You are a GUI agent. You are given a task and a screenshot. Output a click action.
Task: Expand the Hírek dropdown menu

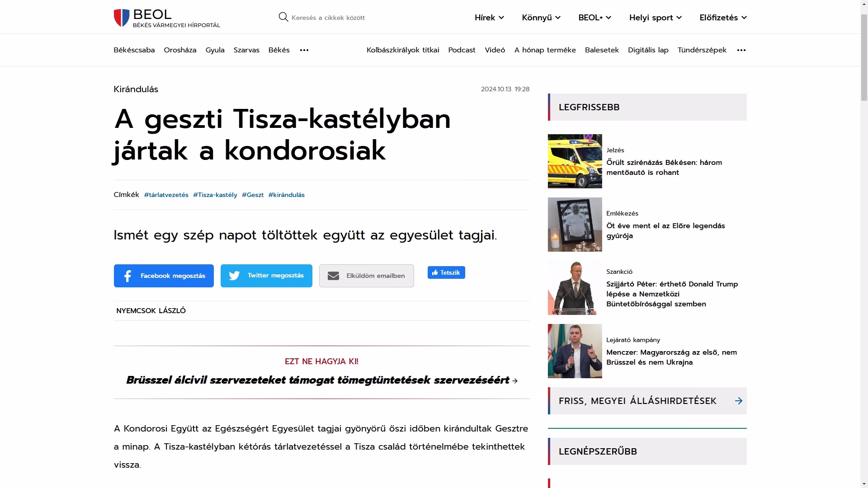click(489, 18)
